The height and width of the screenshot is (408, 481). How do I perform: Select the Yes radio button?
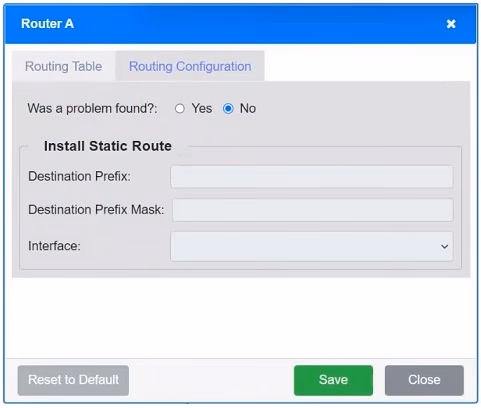point(180,109)
